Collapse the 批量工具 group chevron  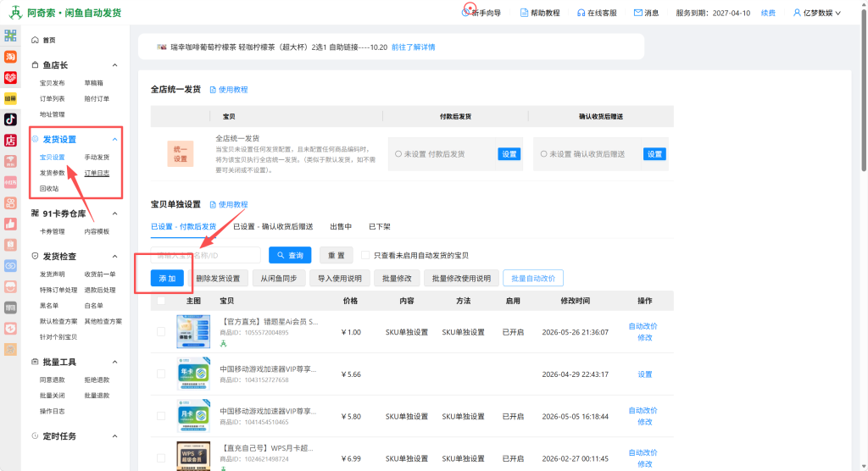114,362
